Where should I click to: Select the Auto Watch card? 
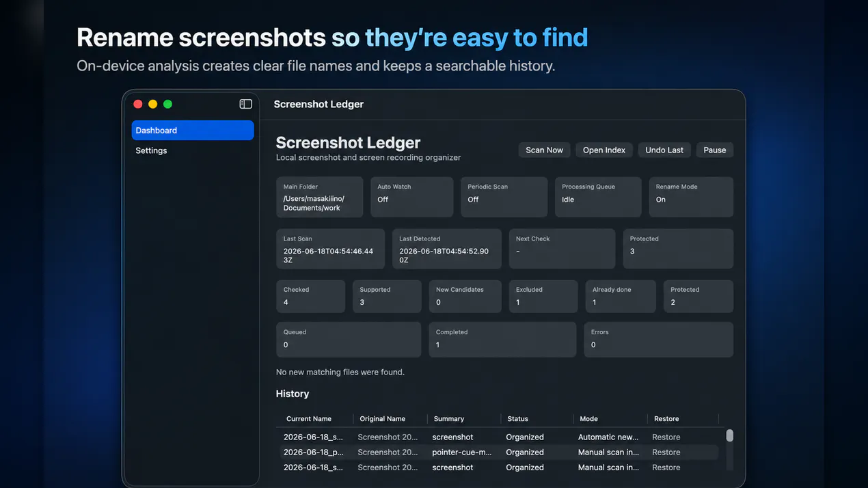point(412,198)
